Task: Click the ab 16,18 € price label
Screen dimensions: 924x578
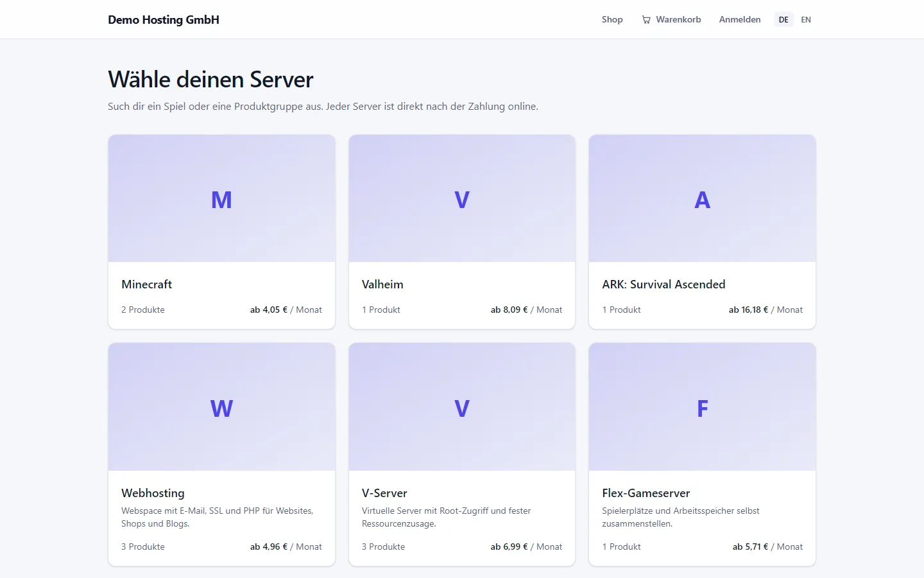Action: coord(748,310)
